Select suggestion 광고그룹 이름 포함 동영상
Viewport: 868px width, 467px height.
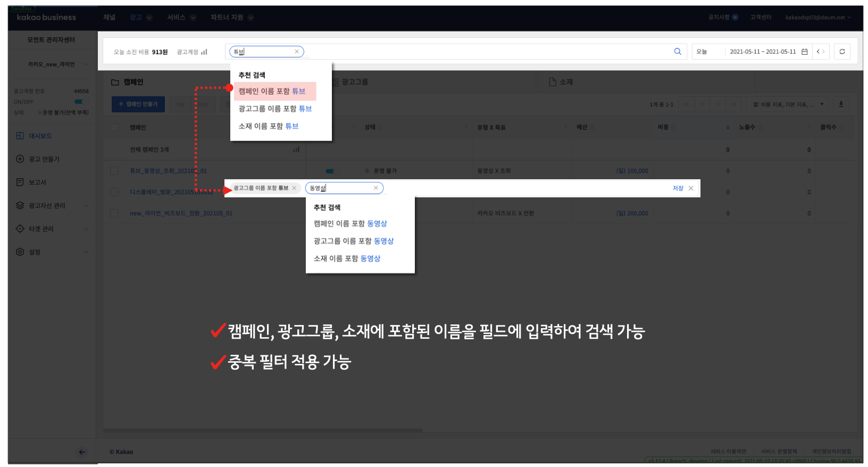tap(354, 241)
